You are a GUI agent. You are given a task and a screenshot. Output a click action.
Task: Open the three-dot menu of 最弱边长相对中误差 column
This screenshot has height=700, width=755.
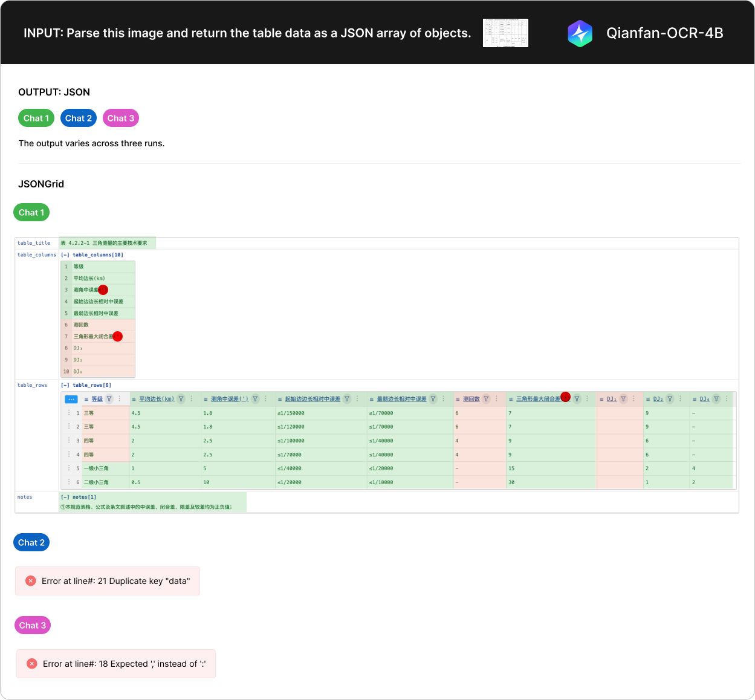[443, 399]
